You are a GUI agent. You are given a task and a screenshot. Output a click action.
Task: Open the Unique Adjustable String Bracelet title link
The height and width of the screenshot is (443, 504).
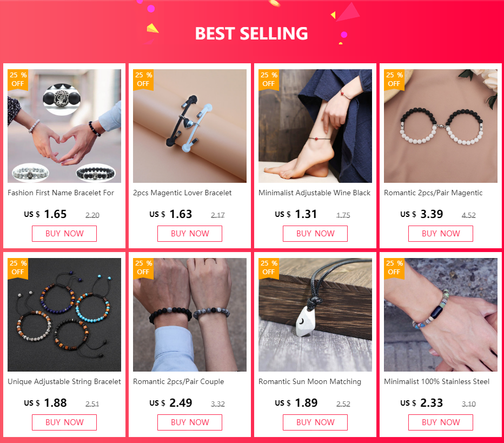(64, 381)
